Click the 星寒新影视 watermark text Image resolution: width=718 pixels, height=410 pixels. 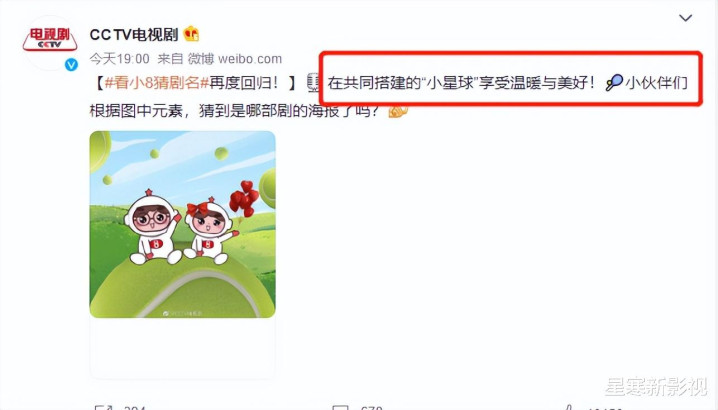coord(656,387)
